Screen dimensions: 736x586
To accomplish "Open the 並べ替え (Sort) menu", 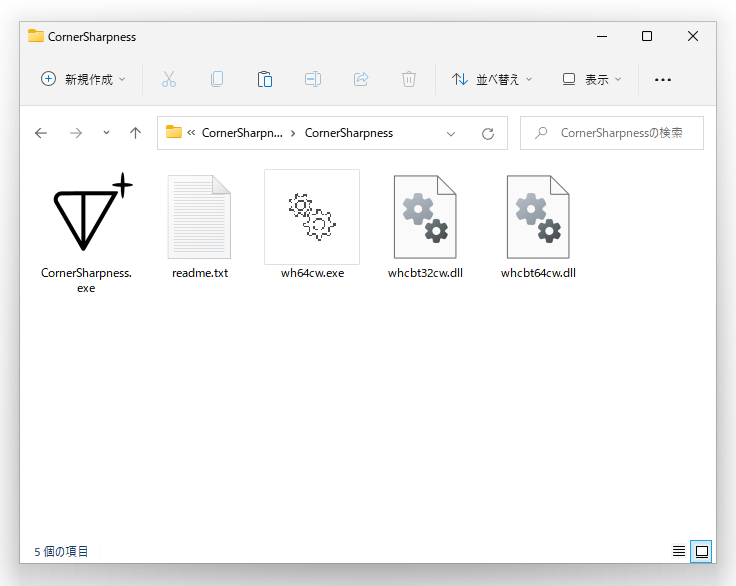I will tap(492, 79).
